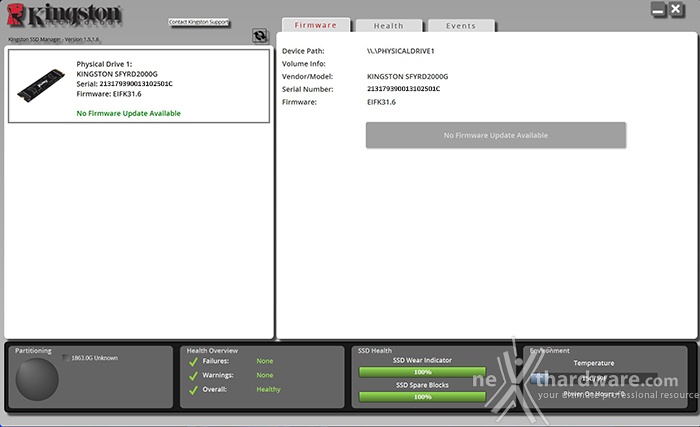This screenshot has width=700, height=427.
Task: Click the Warnings green checkmark icon
Action: (x=193, y=376)
